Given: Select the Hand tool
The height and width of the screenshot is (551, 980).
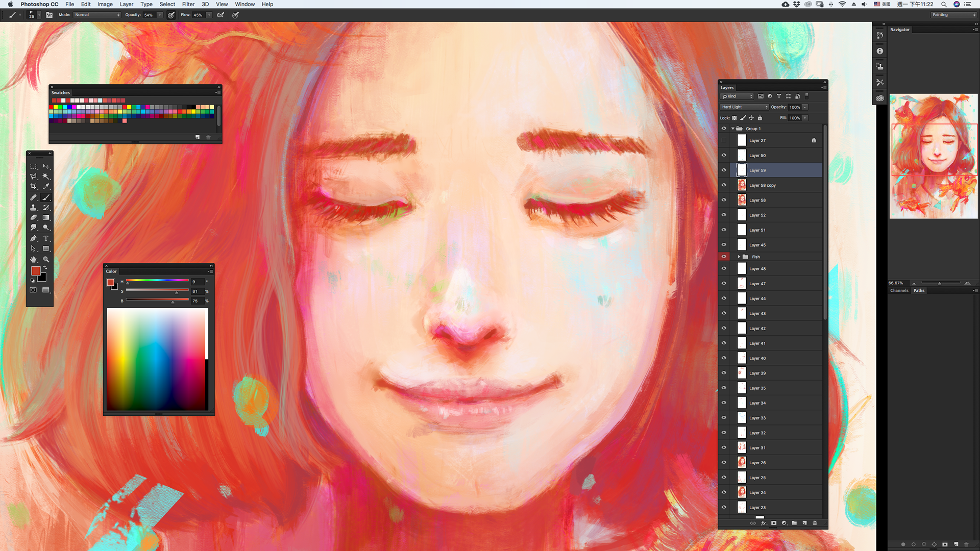Looking at the screenshot, I should coord(33,259).
